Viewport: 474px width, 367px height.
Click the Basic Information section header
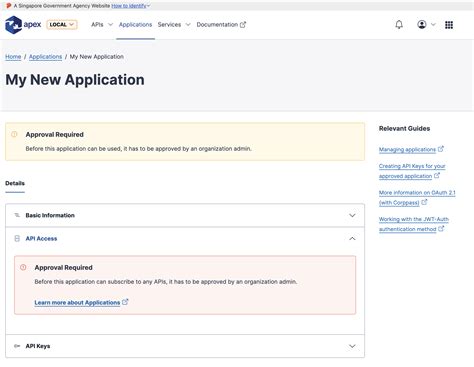click(x=185, y=215)
